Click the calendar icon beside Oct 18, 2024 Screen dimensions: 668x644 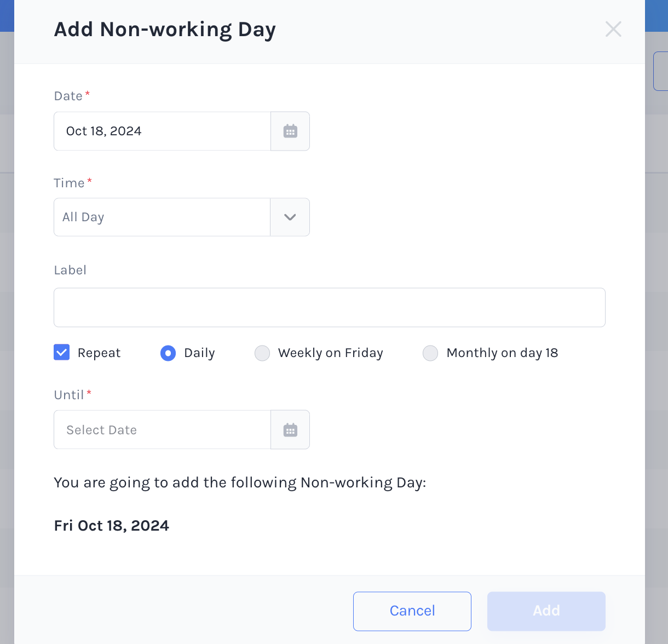click(x=290, y=131)
